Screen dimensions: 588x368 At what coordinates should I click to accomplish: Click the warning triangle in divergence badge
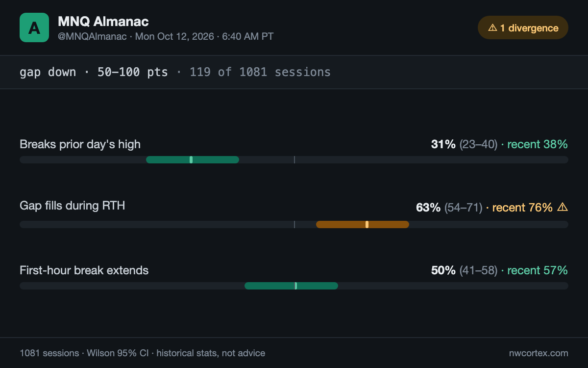492,28
